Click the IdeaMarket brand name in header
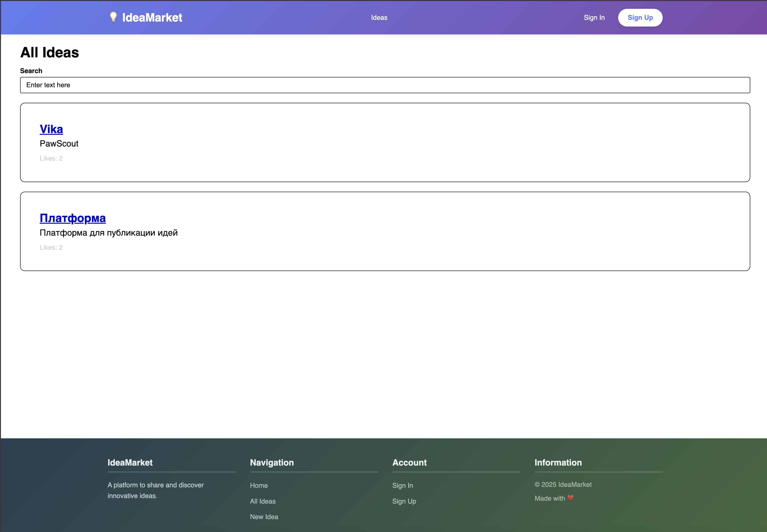767x532 pixels. (x=152, y=18)
